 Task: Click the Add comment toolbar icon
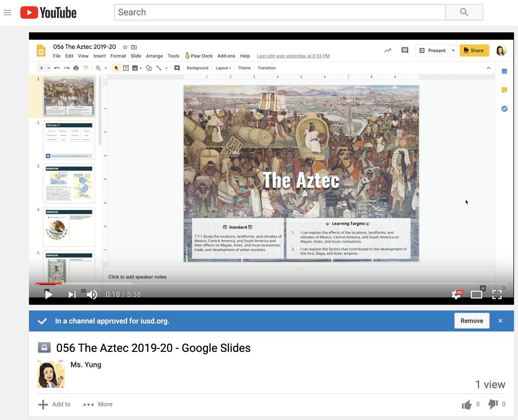[177, 68]
